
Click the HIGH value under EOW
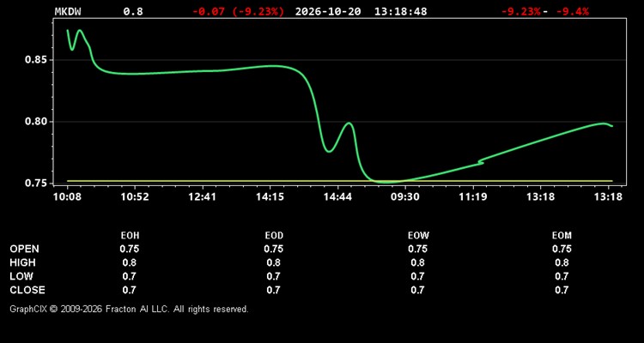[x=417, y=262]
